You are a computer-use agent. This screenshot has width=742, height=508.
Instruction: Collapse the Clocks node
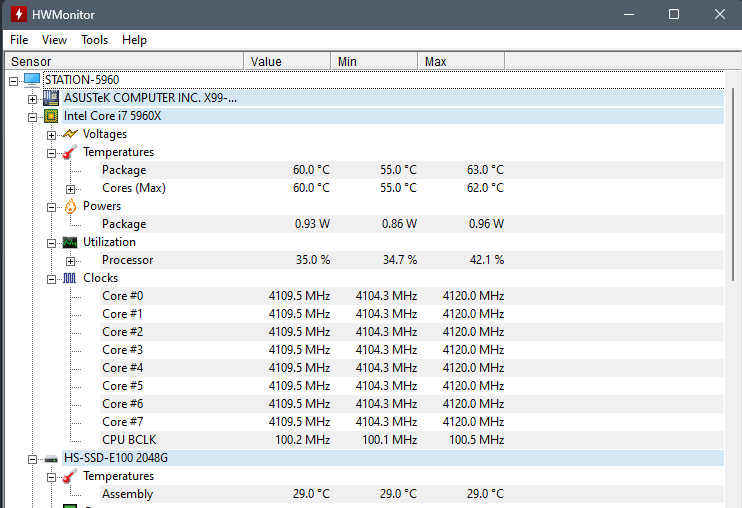point(51,280)
